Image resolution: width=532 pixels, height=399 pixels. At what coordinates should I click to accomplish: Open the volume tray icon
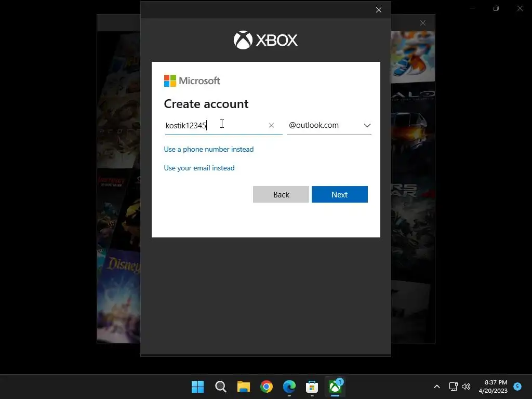tap(466, 387)
